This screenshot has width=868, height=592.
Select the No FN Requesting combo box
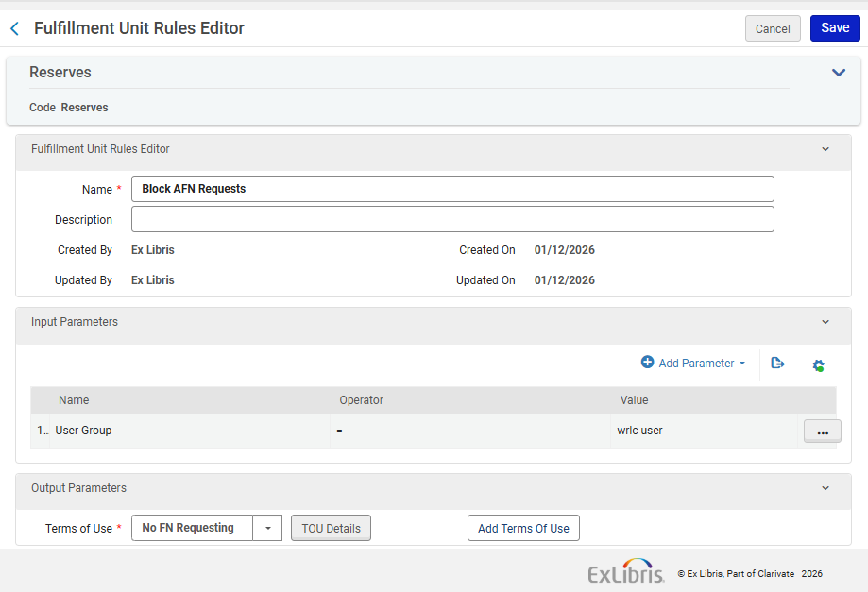point(192,529)
